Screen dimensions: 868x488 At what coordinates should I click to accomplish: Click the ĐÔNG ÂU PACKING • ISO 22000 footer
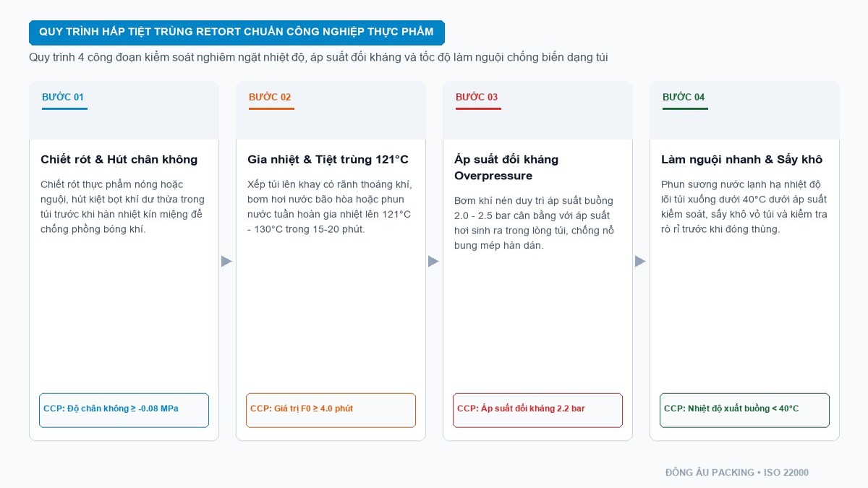(737, 473)
